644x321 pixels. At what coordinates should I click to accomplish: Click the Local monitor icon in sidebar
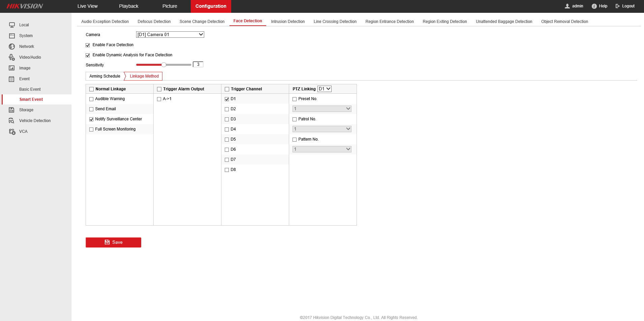click(x=12, y=25)
